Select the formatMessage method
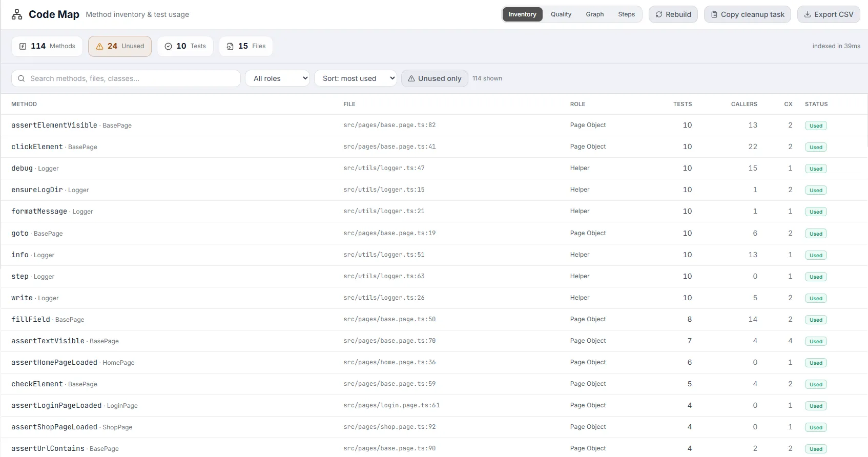Screen dimensions: 868x457 pos(39,211)
